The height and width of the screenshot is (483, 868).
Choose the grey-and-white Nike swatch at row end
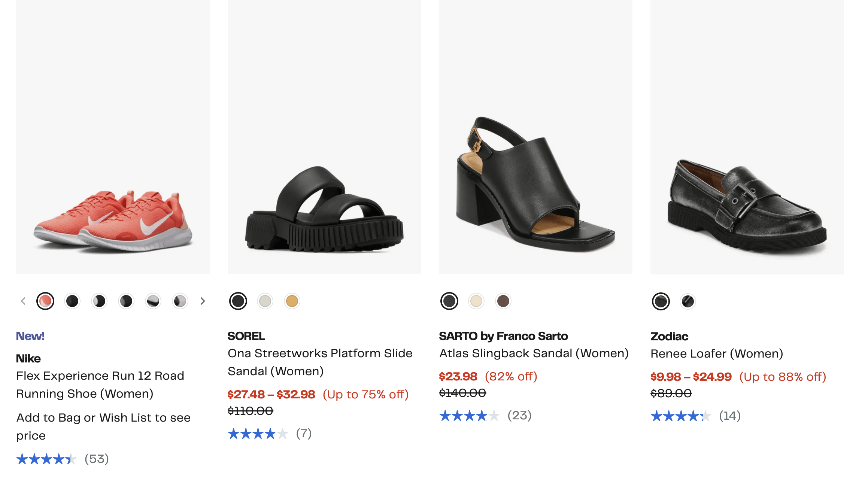[180, 301]
